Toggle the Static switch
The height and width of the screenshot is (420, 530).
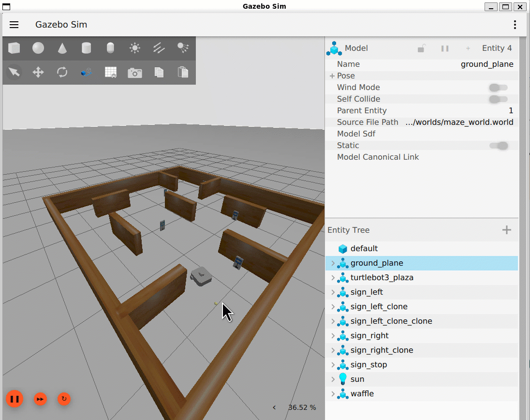[x=498, y=146]
